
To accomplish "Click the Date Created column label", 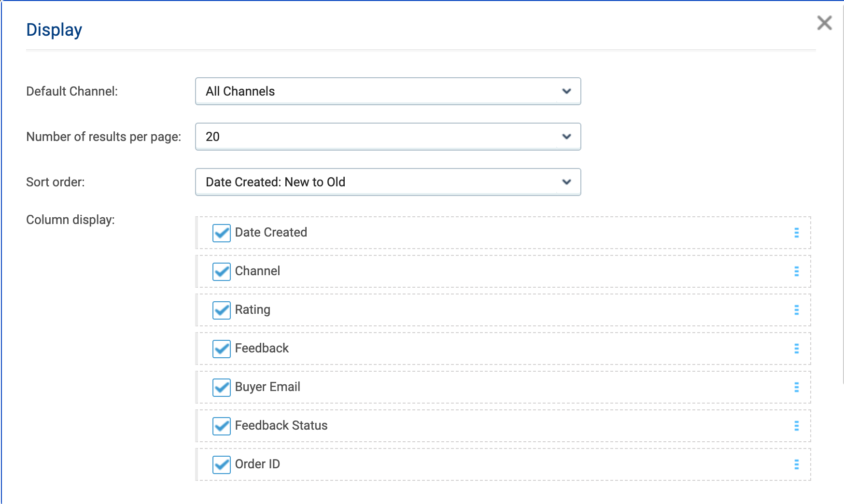I will [271, 232].
